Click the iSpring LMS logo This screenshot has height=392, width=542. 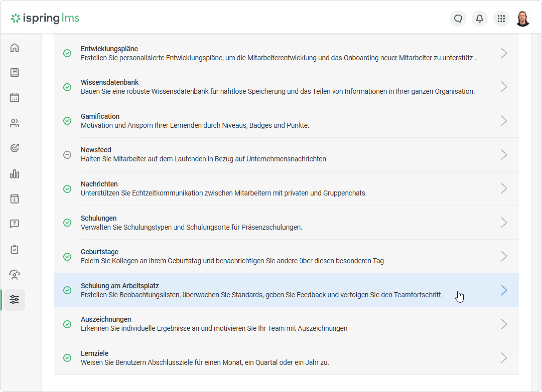(x=45, y=18)
